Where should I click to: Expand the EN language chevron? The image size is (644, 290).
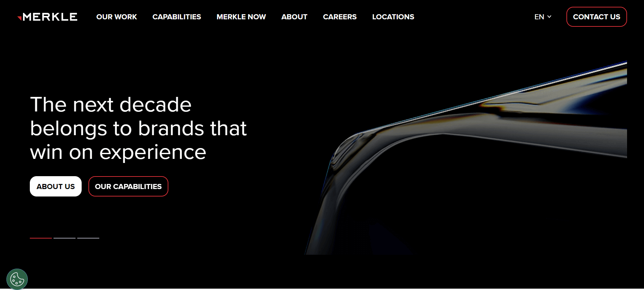tap(549, 17)
